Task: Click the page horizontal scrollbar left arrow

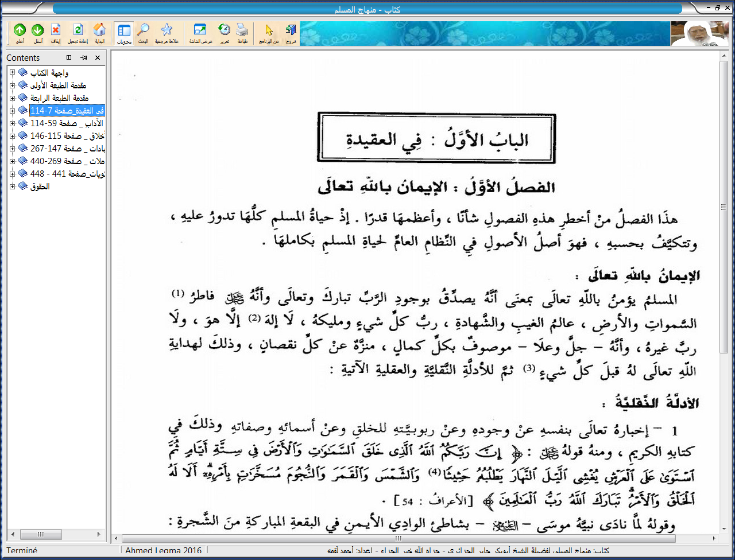Action: [x=117, y=539]
